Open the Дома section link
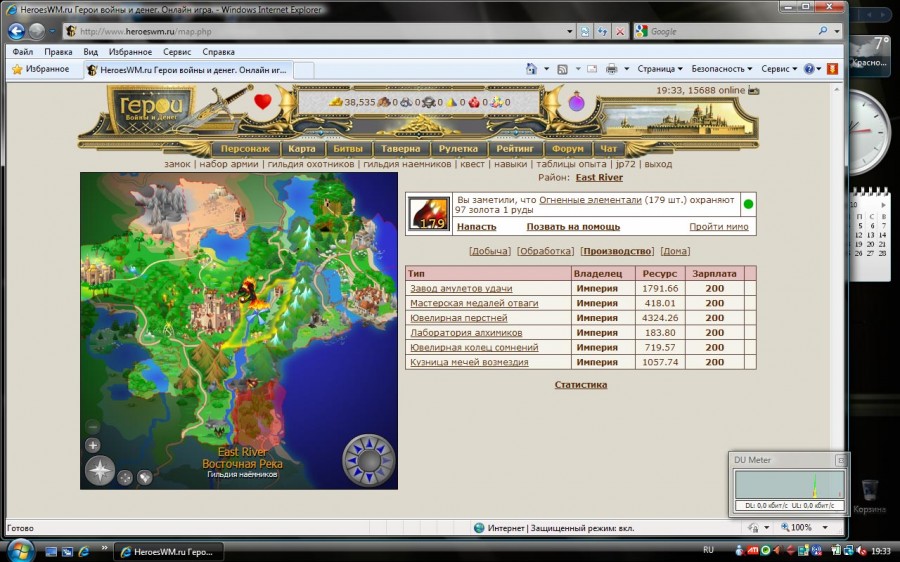Screen dimensions: 900x562 click(x=675, y=251)
